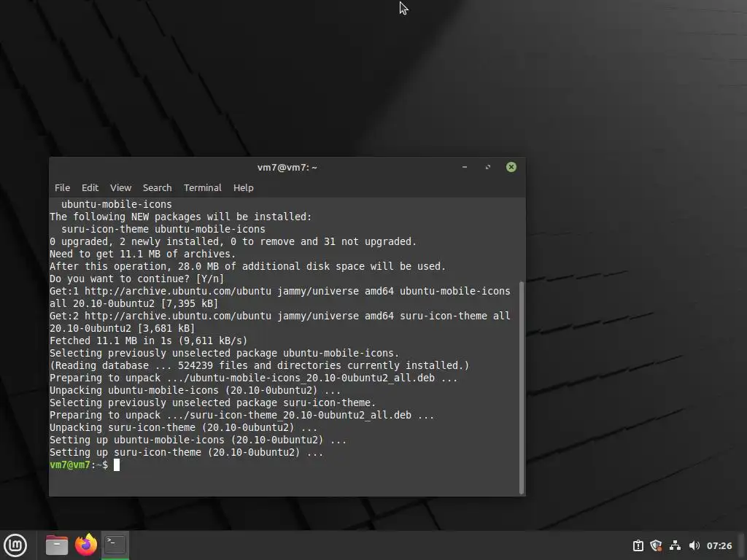Select the Terminal taskbar button
This screenshot has width=747, height=560.
[x=115, y=545]
